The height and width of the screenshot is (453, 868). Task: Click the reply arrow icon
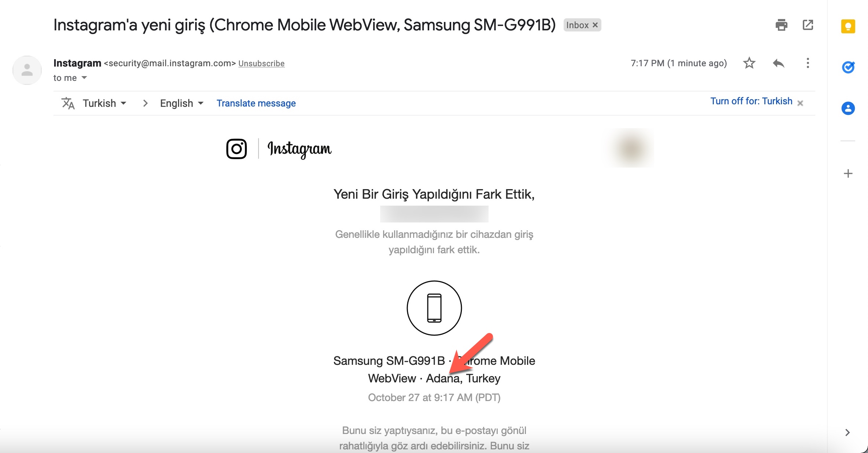click(778, 63)
